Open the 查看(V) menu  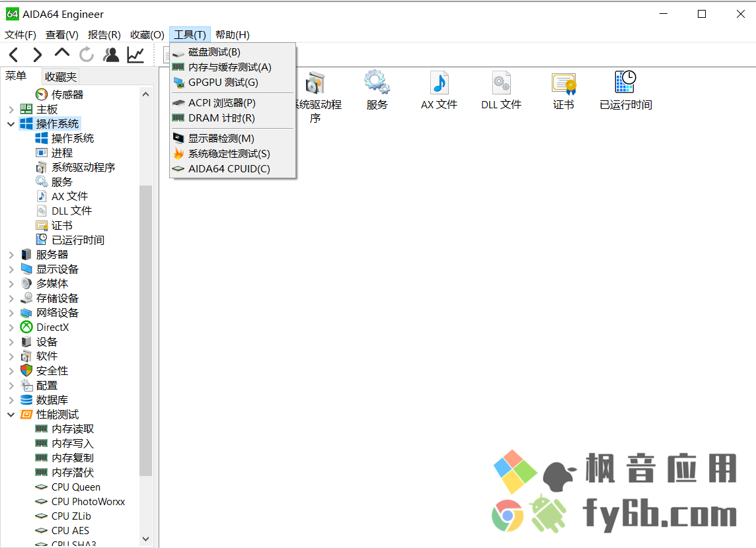click(61, 35)
